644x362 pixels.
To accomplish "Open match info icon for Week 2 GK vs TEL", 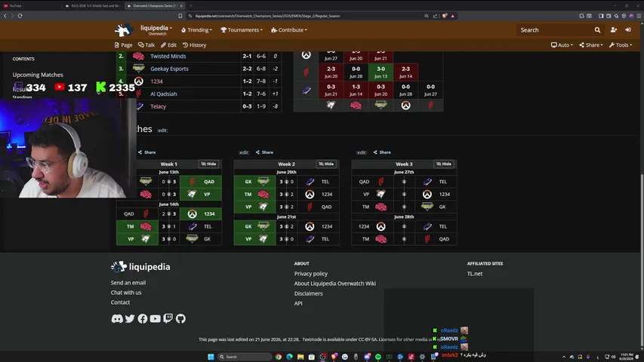I will [x=286, y=182].
